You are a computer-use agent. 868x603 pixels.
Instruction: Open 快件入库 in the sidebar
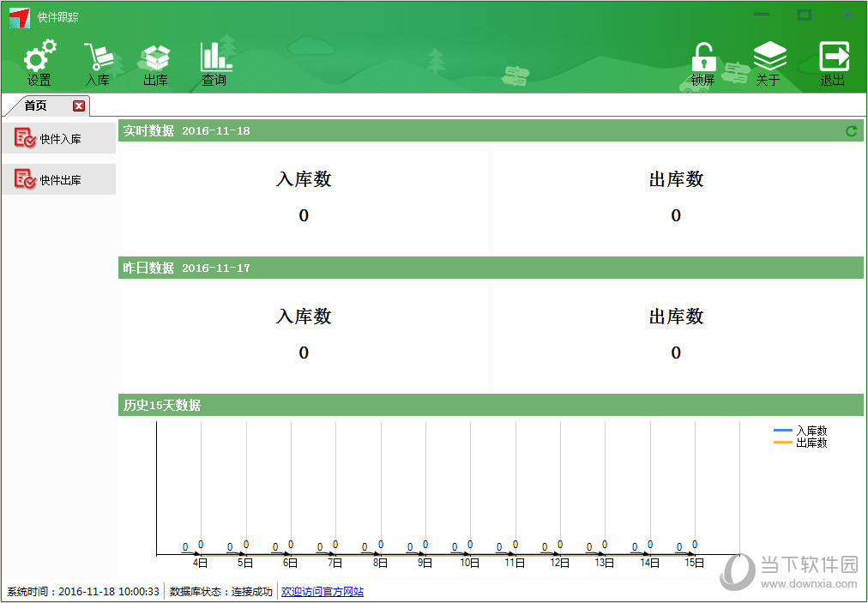(58, 138)
